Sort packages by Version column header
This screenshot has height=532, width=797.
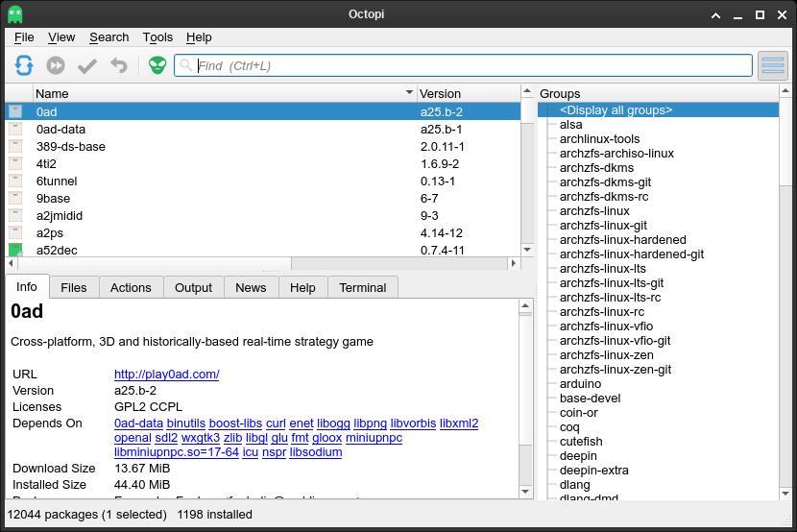click(x=469, y=93)
